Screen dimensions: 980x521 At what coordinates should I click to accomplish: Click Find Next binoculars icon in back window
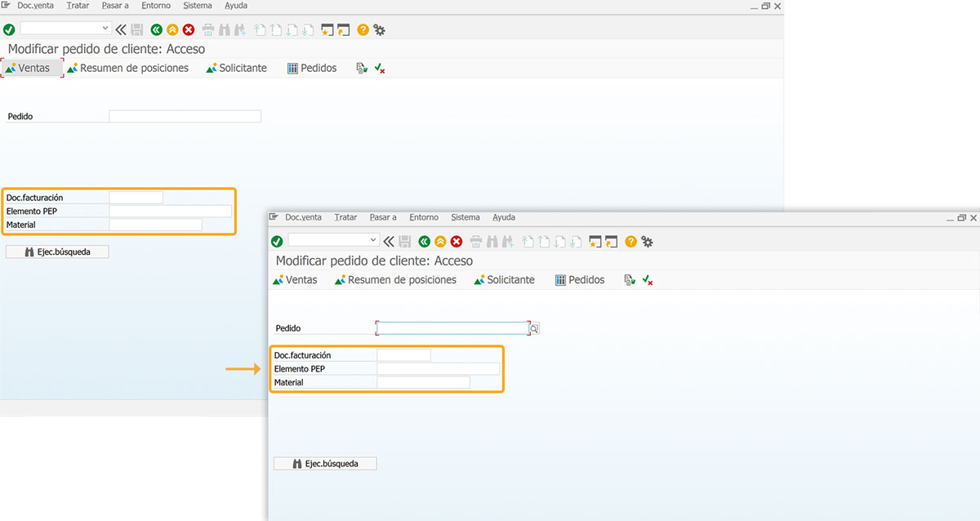click(240, 30)
